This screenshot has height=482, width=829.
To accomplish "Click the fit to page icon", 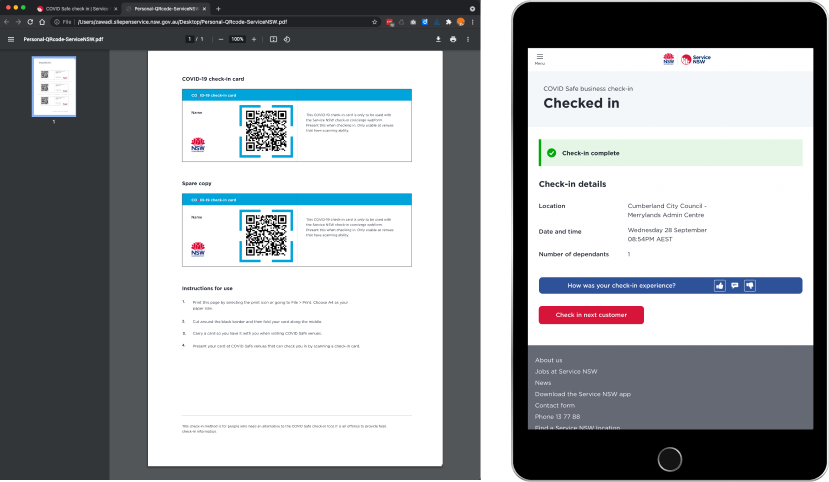I will pos(273,39).
